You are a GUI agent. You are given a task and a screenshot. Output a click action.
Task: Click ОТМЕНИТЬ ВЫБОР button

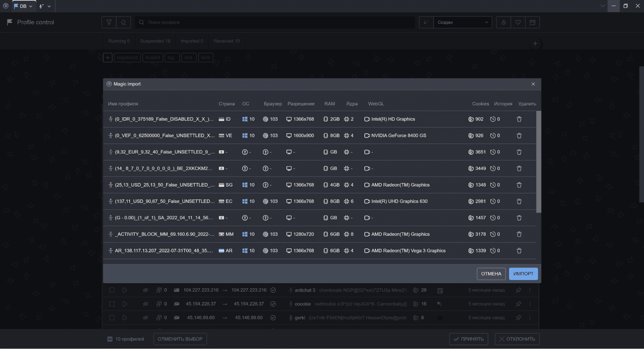[180, 339]
